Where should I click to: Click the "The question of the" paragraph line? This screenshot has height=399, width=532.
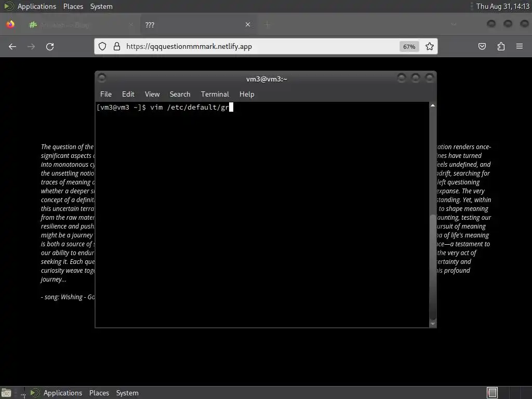pos(67,147)
